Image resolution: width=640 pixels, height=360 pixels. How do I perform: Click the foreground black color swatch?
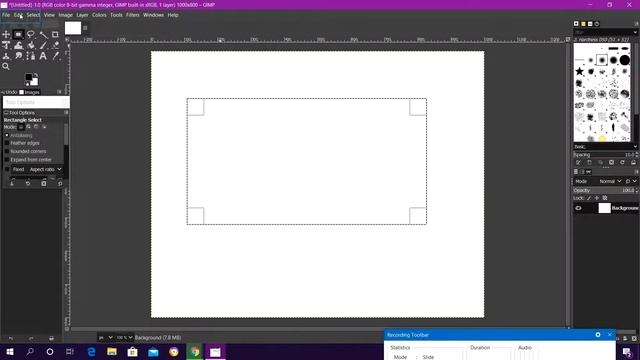(29, 78)
